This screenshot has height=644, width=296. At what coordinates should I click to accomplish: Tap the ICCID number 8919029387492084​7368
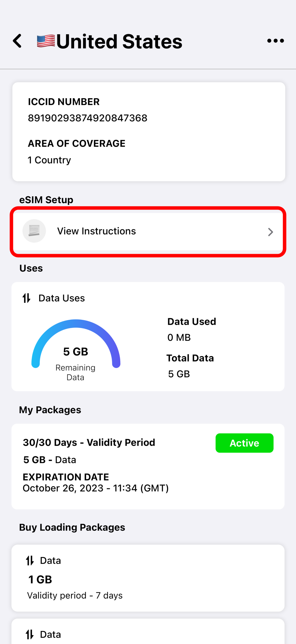pos(88,118)
